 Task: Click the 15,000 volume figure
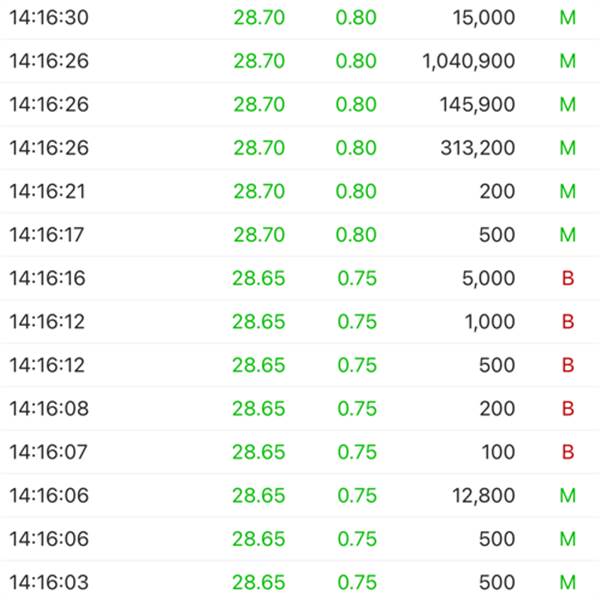[x=484, y=18]
